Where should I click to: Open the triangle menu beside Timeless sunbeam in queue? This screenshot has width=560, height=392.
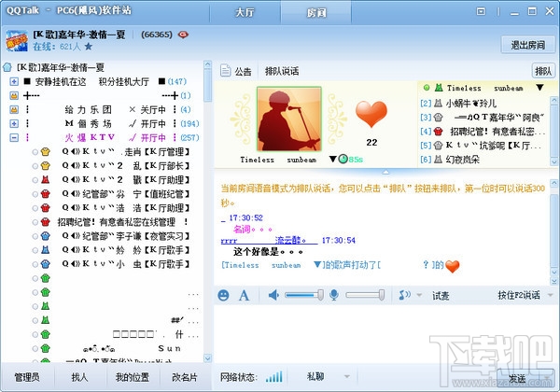coord(539,88)
